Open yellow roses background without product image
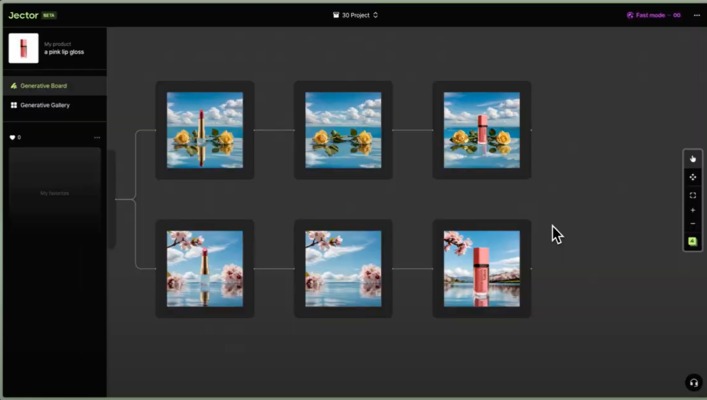Image resolution: width=707 pixels, height=400 pixels. point(343,130)
